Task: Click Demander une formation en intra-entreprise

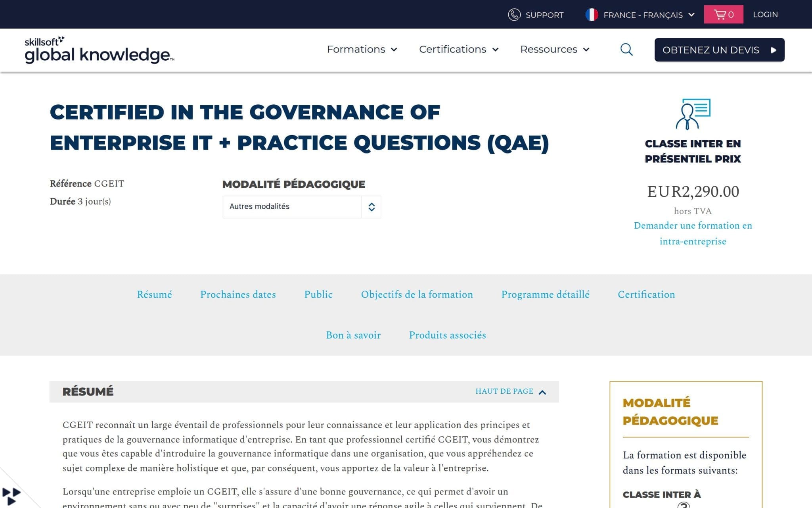Action: [693, 233]
